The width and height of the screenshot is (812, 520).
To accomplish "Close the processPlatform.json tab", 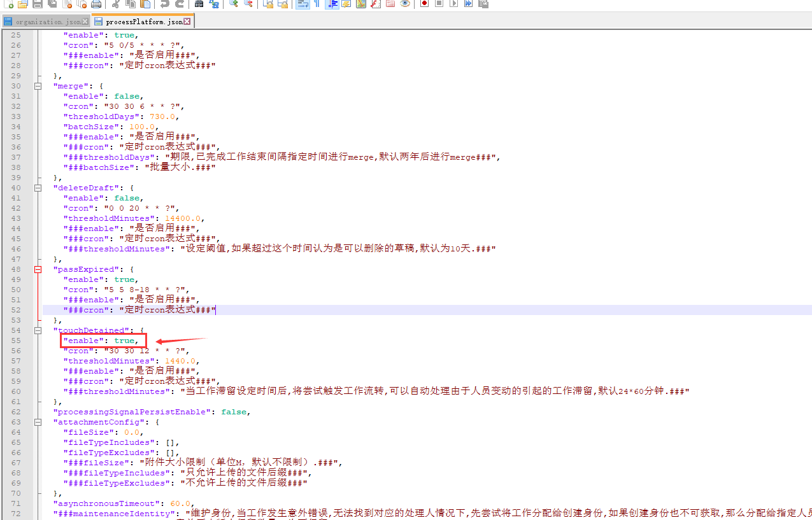I will (x=188, y=22).
